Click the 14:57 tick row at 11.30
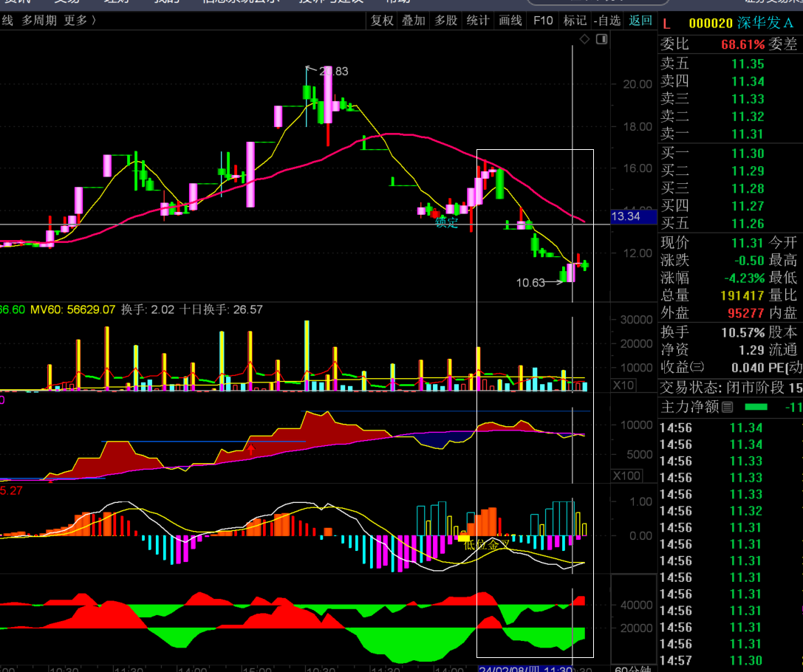Image resolution: width=803 pixels, height=672 pixels. (x=731, y=661)
